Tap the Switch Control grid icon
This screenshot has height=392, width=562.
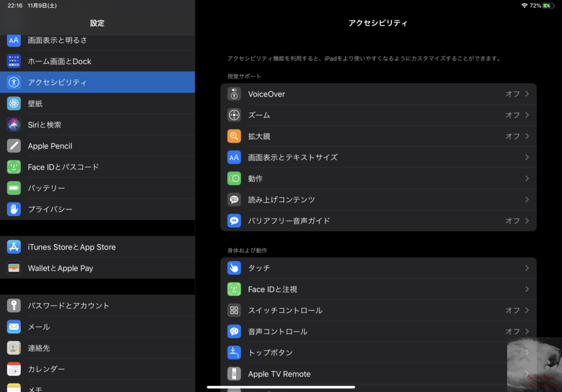234,310
